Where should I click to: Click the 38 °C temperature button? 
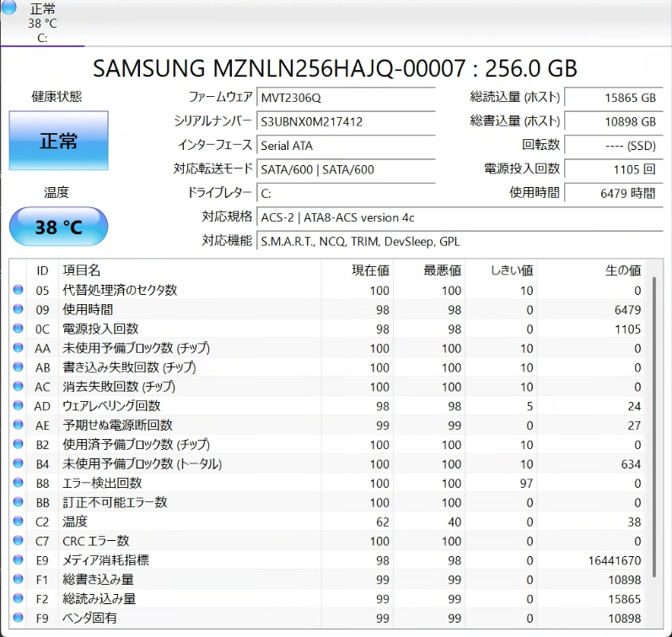[x=59, y=227]
